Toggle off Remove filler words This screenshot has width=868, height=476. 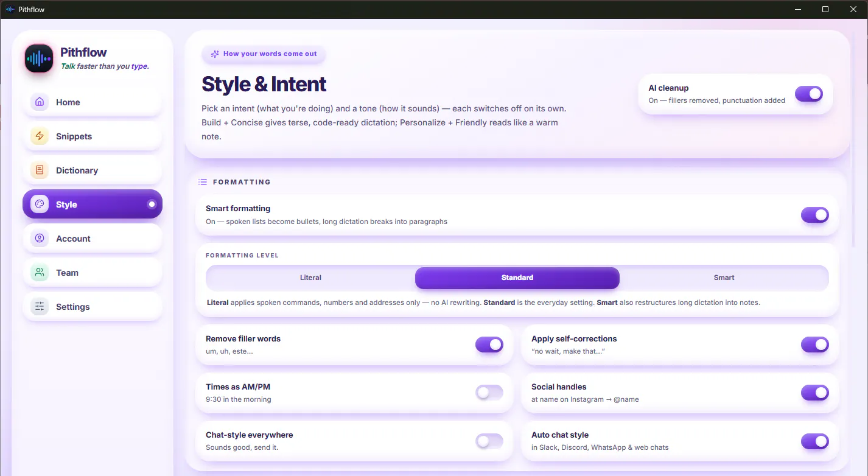(489, 345)
